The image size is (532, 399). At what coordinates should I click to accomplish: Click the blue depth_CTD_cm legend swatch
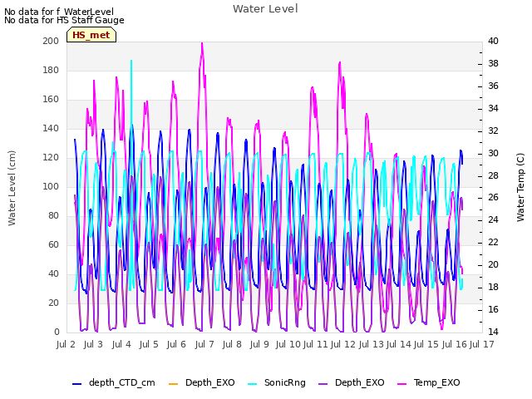pos(77,384)
